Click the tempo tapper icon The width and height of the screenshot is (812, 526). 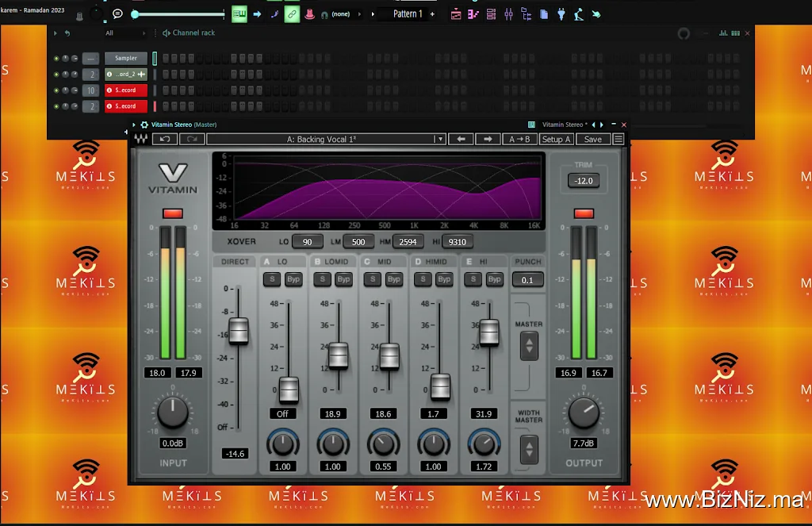[579, 14]
